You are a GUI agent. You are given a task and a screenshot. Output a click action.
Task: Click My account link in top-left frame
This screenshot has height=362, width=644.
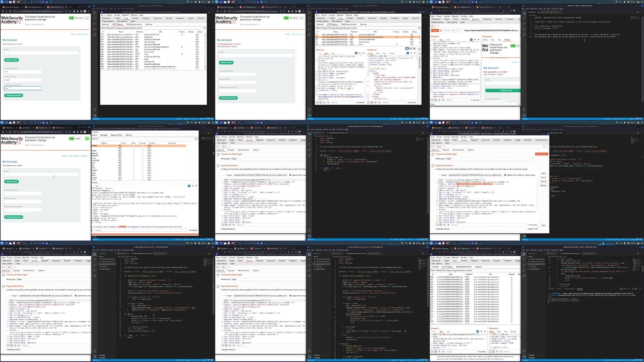click(x=83, y=34)
